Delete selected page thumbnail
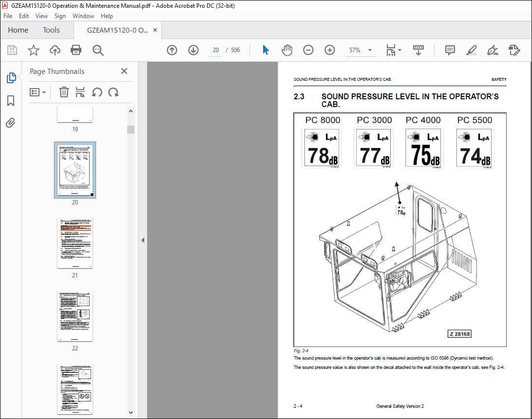Screen dimensions: 532x419 click(64, 92)
